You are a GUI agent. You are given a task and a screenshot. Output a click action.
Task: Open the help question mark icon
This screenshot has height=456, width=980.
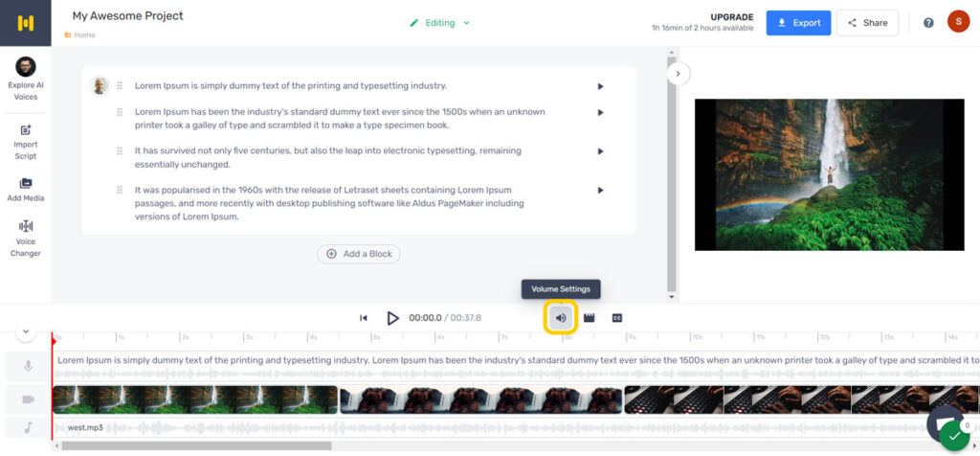point(928,23)
